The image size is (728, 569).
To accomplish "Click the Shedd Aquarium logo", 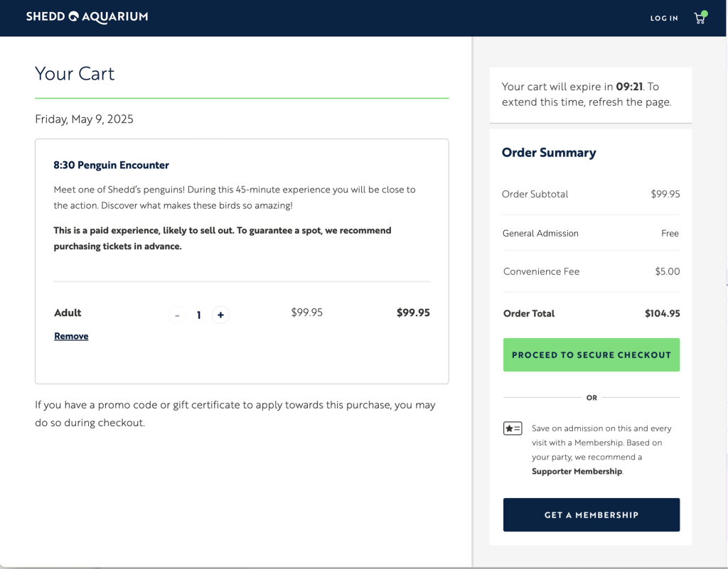I will [87, 17].
